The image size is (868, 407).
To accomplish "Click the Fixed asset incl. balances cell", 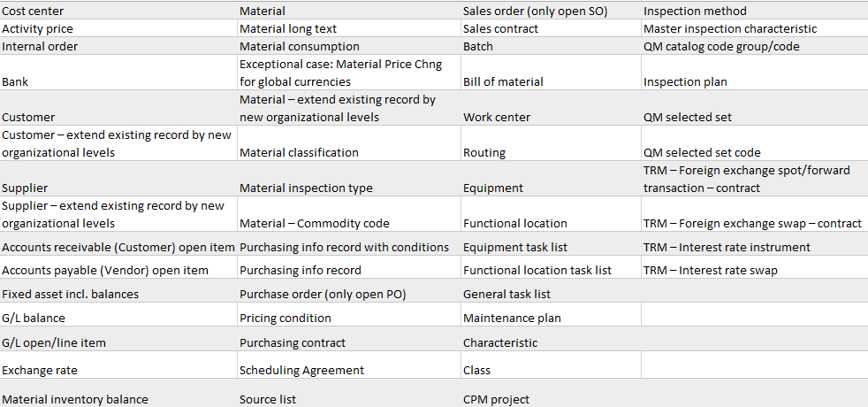I will pos(70,294).
